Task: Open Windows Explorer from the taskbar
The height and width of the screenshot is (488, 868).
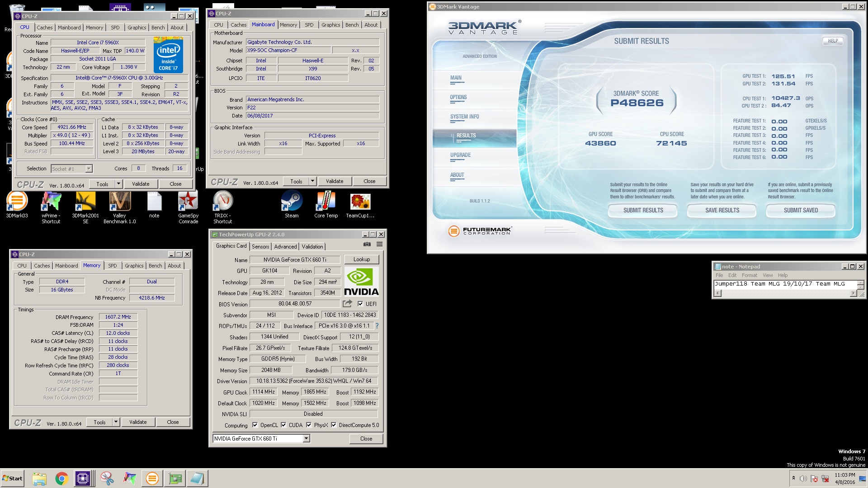Action: click(39, 479)
